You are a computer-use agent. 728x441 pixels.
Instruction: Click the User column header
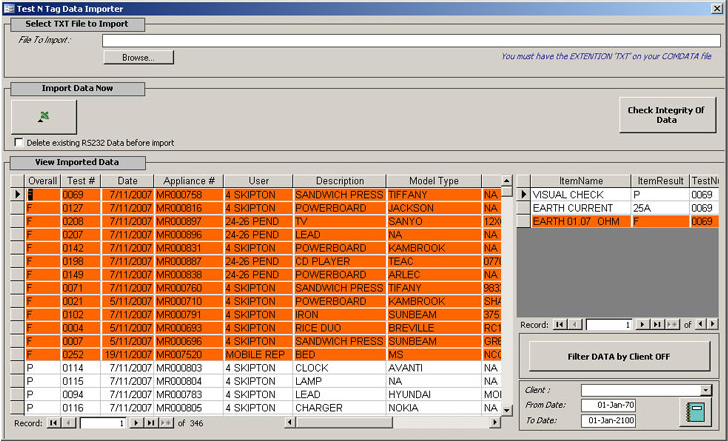(x=258, y=181)
